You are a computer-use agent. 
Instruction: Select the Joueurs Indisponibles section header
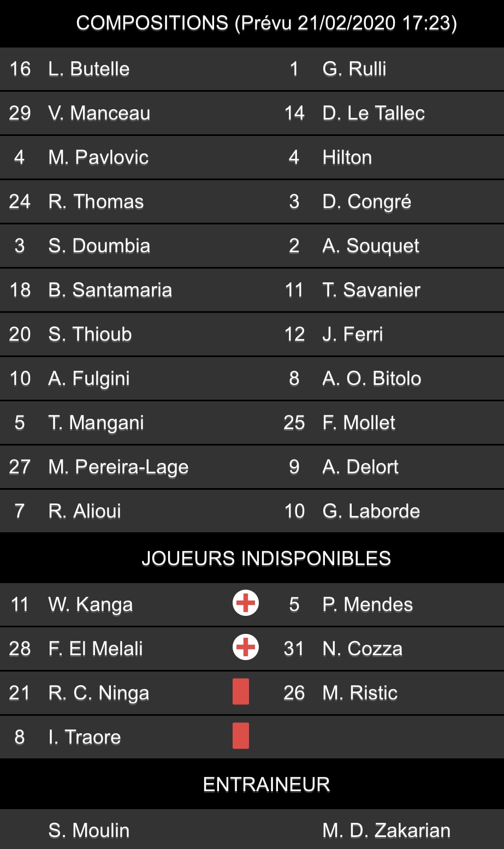(266, 558)
